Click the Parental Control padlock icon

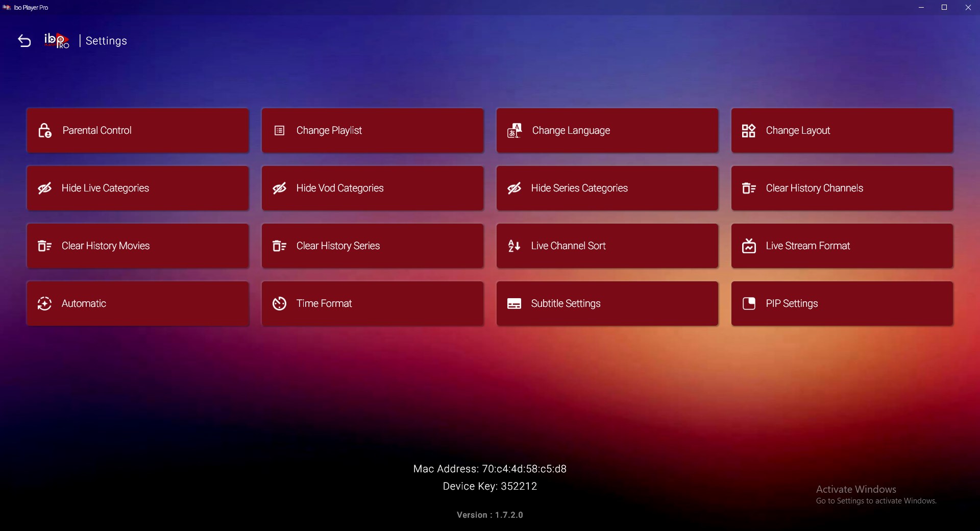point(44,130)
